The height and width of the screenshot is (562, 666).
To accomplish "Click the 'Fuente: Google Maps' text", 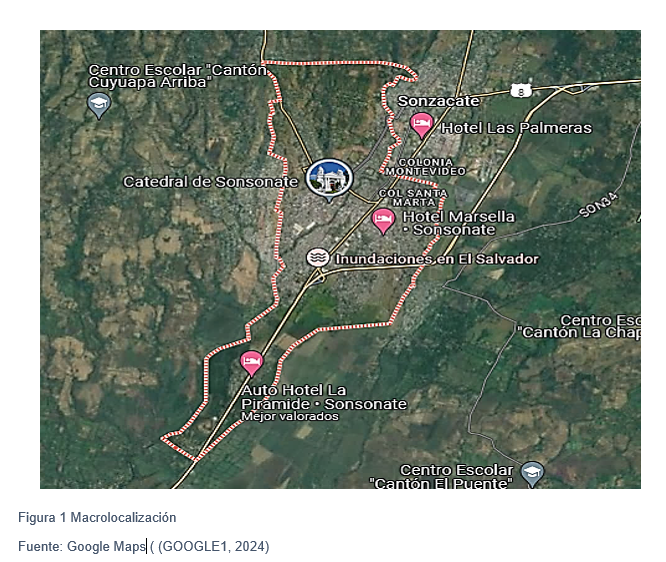I will coord(82,546).
